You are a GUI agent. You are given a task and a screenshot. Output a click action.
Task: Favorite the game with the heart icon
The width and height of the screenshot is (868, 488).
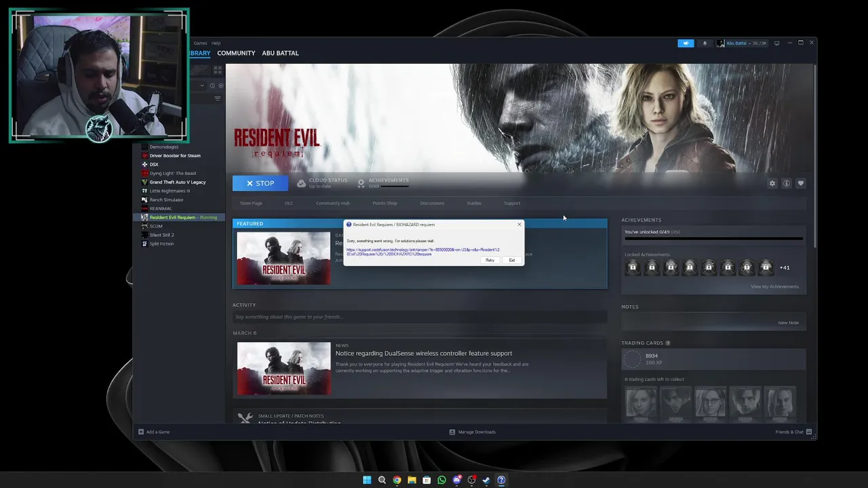[x=801, y=184]
